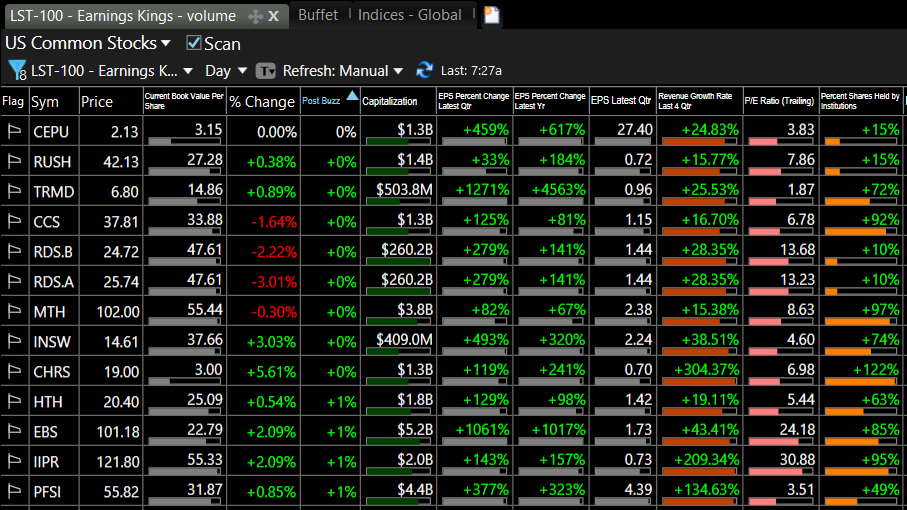Toggle the Scan checkbox
The width and height of the screenshot is (907, 510).
click(193, 43)
